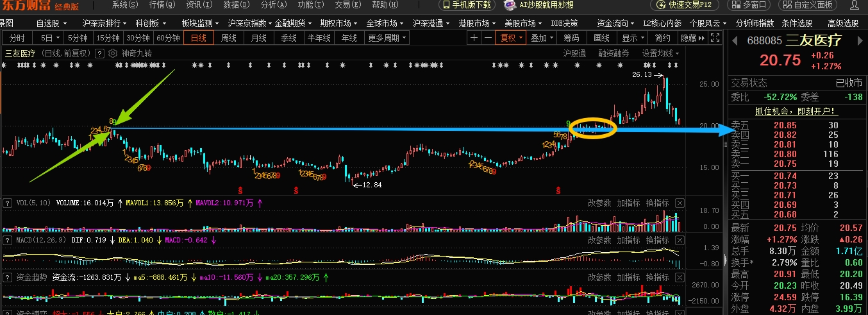868x315 pixels.
Task: Click 换指标 in 资金趋势 panel
Action: tap(658, 277)
